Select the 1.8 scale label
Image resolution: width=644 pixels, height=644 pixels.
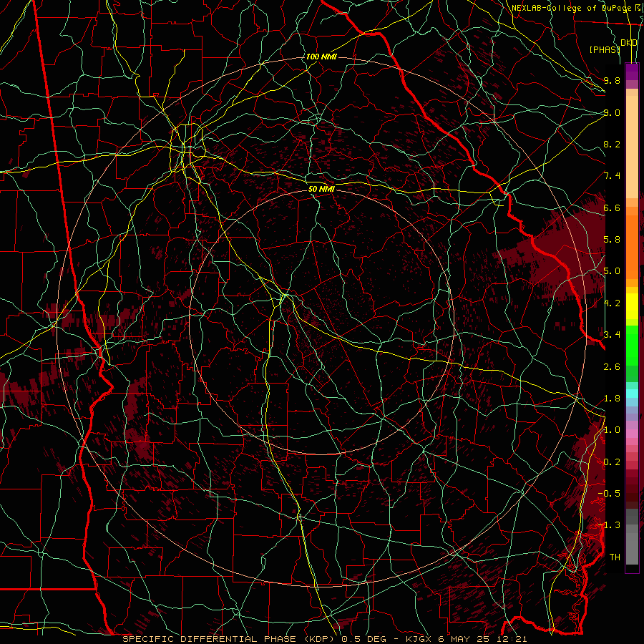612,399
